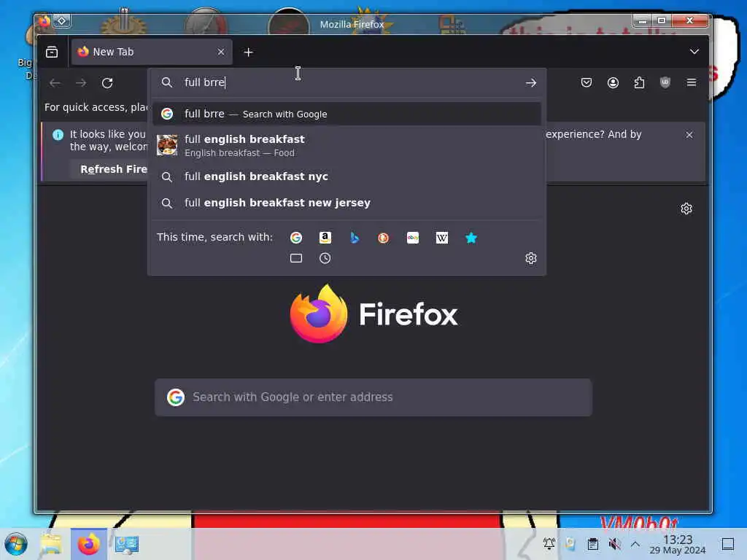Search open tabs with the tab icon
The height and width of the screenshot is (560, 747).
pos(296,258)
